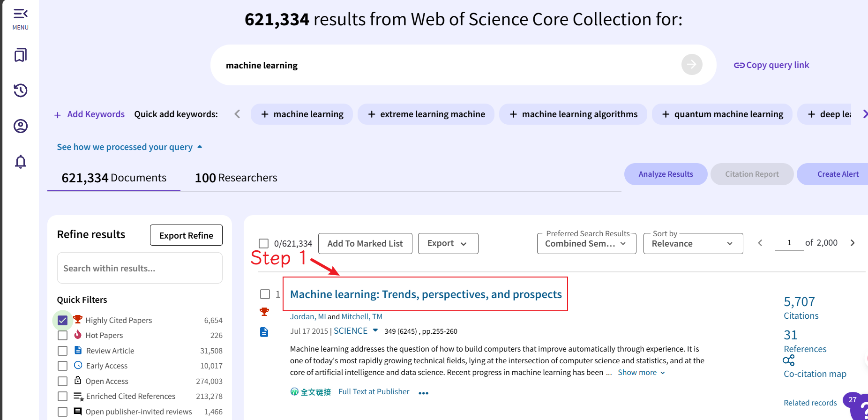Screen dimensions: 868x420
Task: Expand the Export dropdown button
Action: tap(448, 244)
